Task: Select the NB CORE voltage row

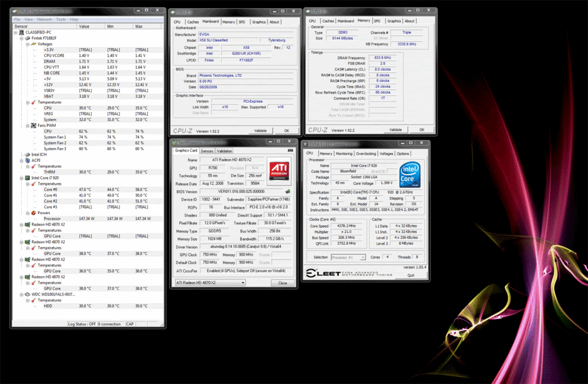Action: [88, 73]
